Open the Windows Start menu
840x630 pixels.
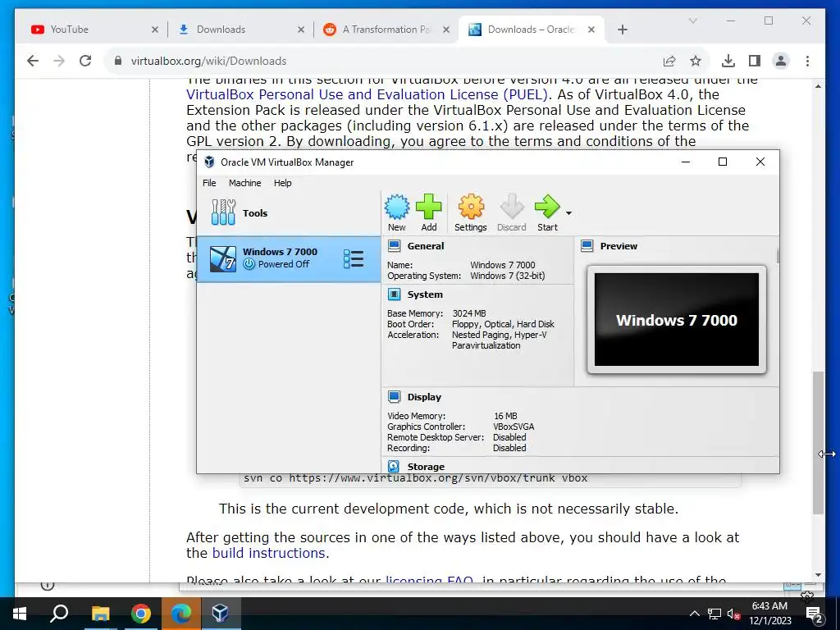click(x=20, y=614)
